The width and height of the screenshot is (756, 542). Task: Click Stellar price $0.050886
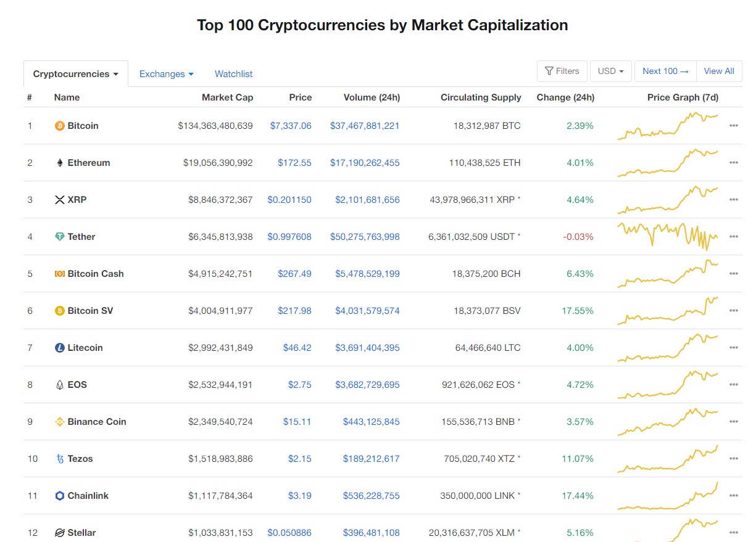(x=289, y=533)
